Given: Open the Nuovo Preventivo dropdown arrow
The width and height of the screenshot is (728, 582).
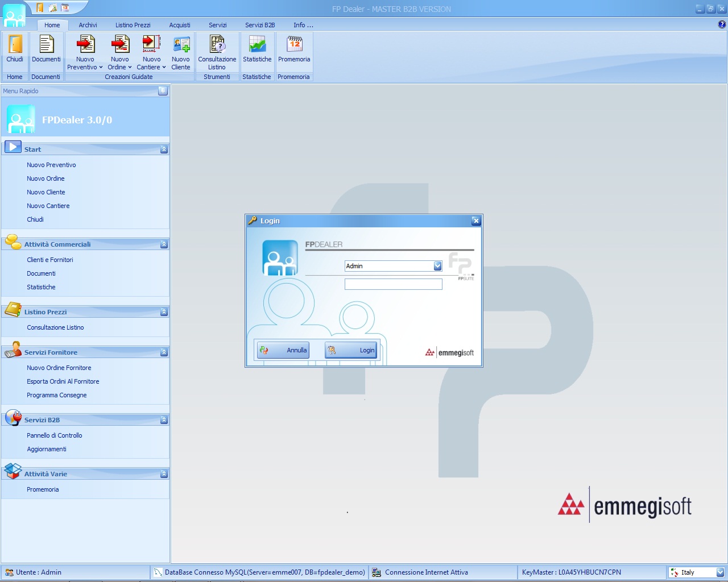Looking at the screenshot, I should click(101, 67).
